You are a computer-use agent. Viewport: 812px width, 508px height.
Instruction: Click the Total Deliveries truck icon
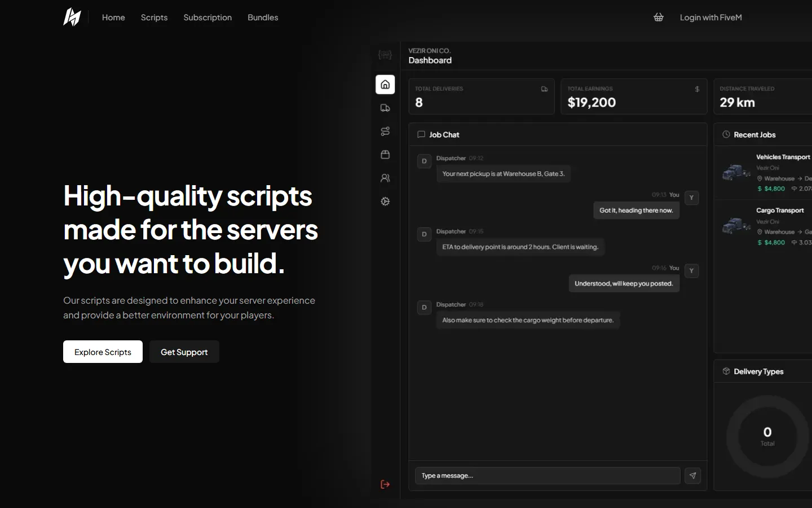(544, 89)
